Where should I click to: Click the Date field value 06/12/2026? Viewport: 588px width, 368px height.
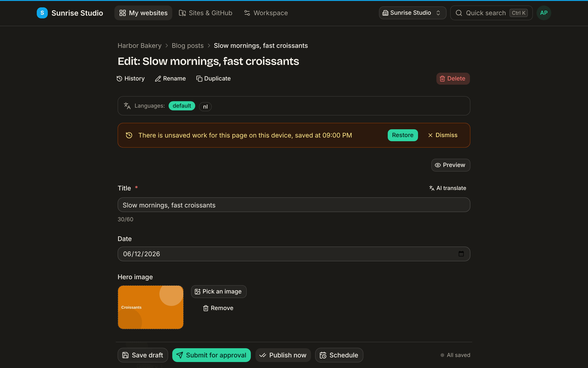pyautogui.click(x=141, y=254)
